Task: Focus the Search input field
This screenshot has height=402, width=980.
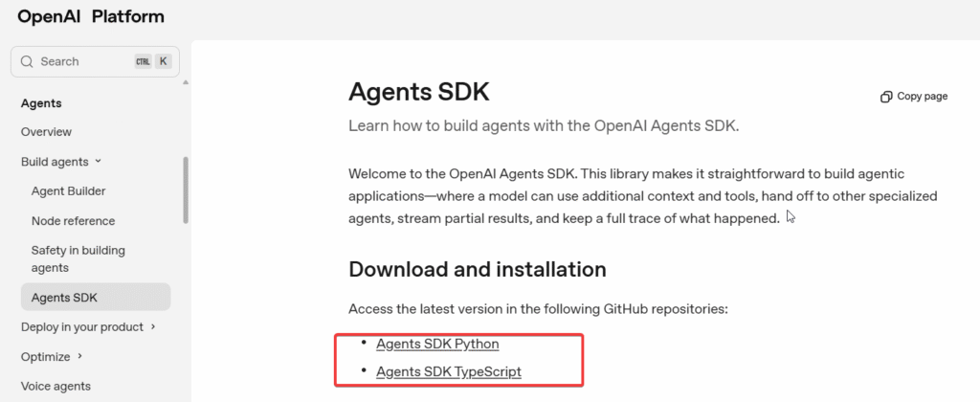Action: [x=81, y=61]
